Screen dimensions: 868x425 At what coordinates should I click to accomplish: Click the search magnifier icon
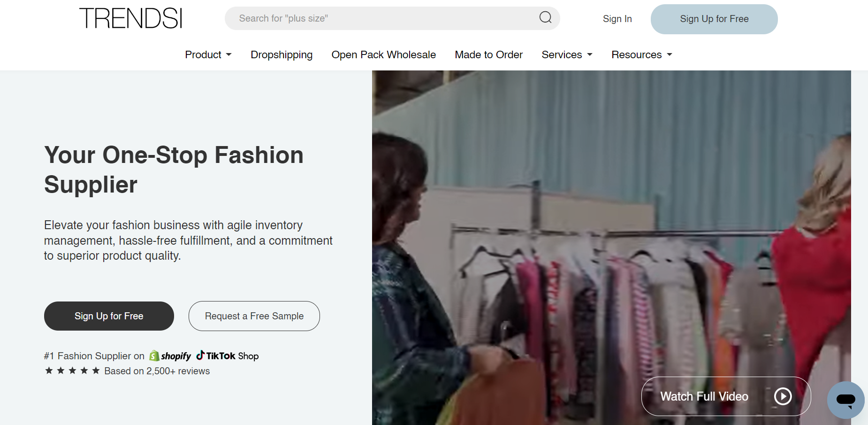[x=545, y=18]
